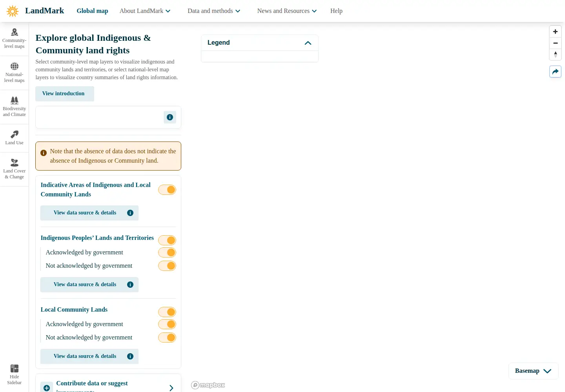Expand Data and methods menu
565x392 pixels.
(214, 11)
